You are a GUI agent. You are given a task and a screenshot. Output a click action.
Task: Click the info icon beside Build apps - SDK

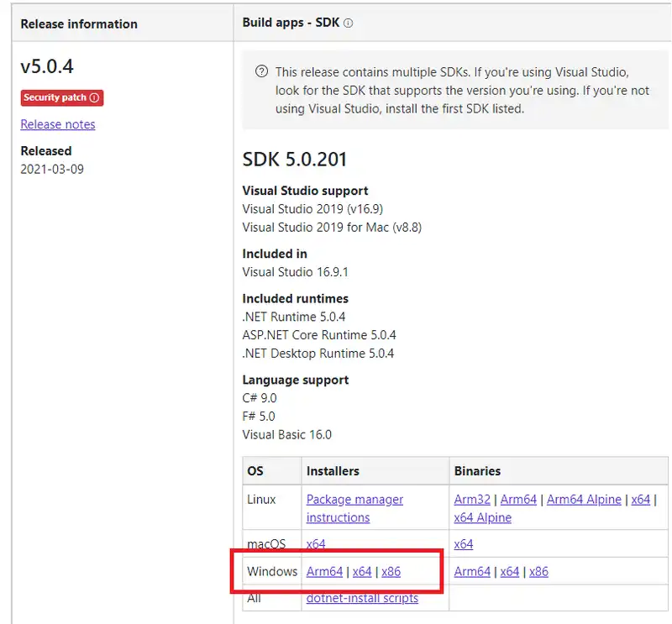[x=349, y=24]
